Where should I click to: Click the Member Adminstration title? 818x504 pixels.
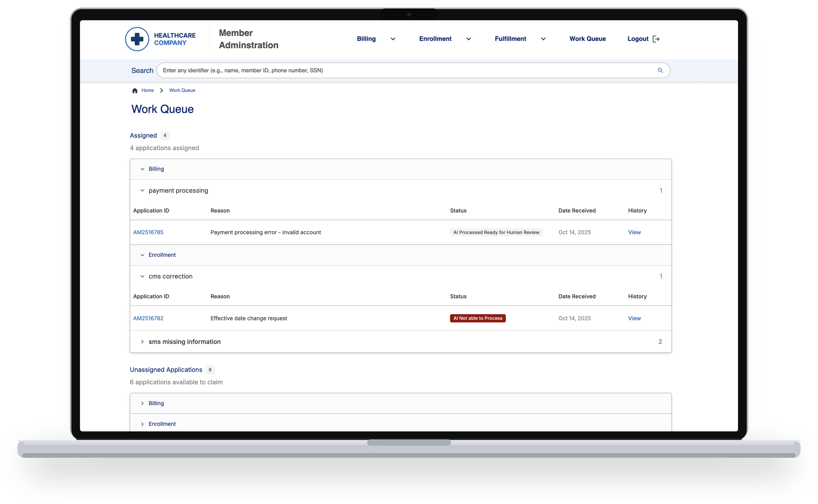click(x=248, y=39)
